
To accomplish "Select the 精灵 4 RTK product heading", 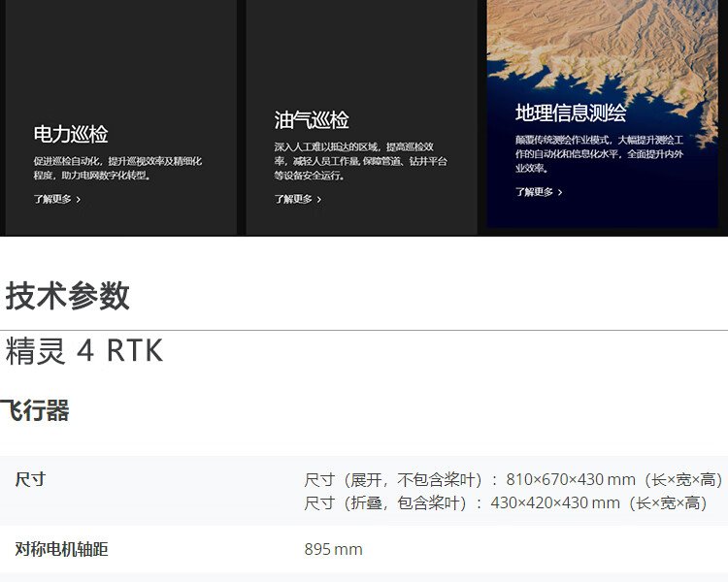I will click(x=83, y=350).
